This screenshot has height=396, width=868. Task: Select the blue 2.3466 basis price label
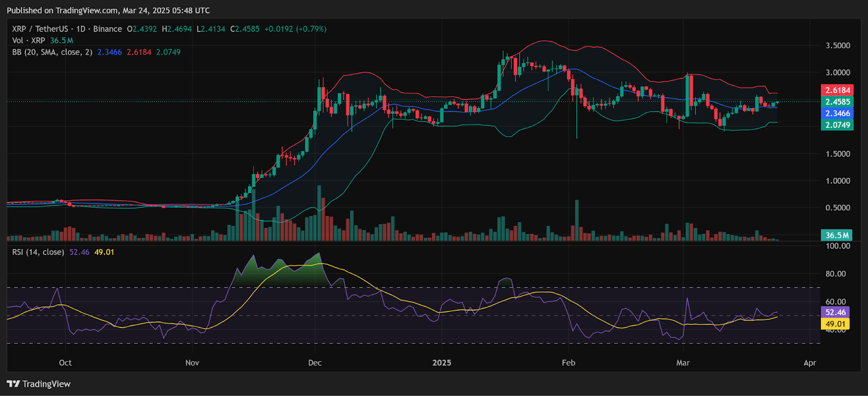point(837,113)
